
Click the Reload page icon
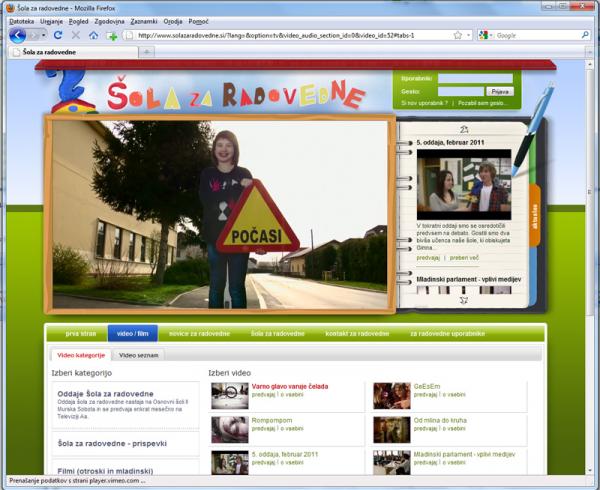pos(57,35)
